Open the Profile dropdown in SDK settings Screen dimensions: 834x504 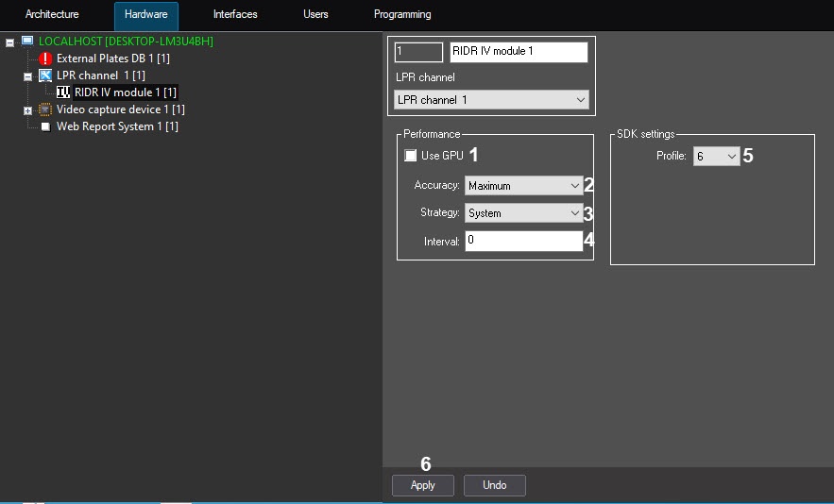click(x=716, y=157)
